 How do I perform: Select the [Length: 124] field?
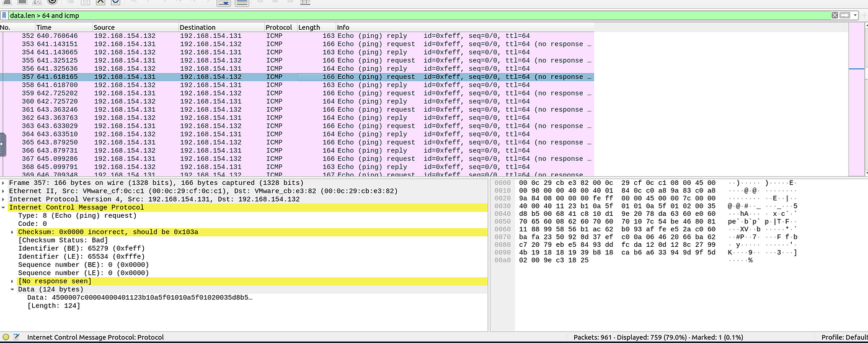[53, 306]
